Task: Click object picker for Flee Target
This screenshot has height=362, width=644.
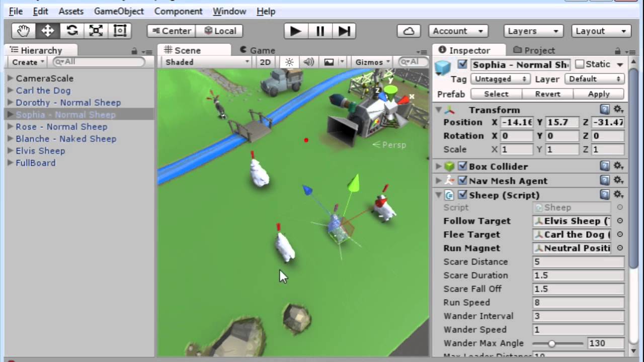Action: tap(620, 234)
